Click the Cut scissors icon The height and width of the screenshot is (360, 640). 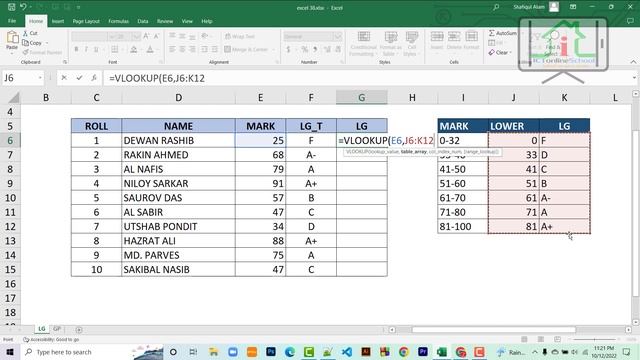click(x=25, y=33)
